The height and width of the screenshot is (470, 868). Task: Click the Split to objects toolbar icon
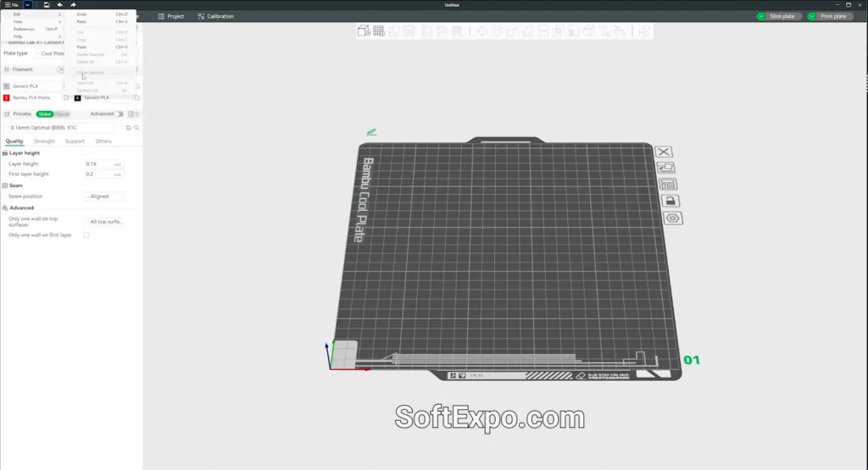click(427, 31)
